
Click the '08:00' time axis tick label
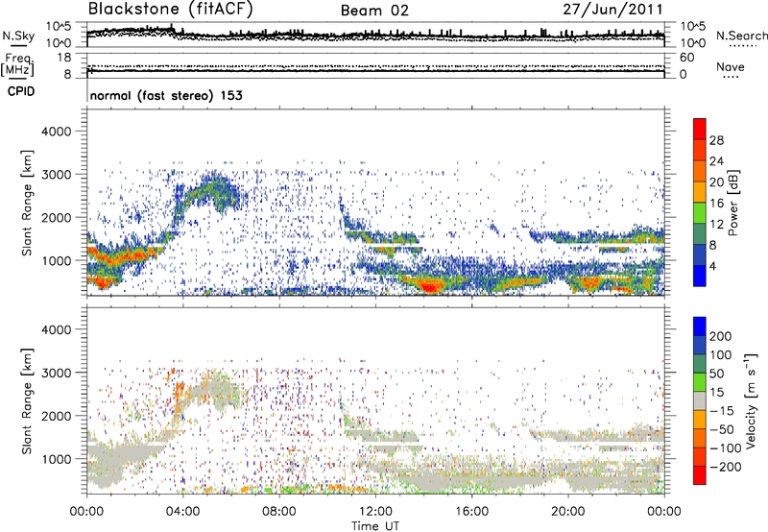pyautogui.click(x=279, y=512)
